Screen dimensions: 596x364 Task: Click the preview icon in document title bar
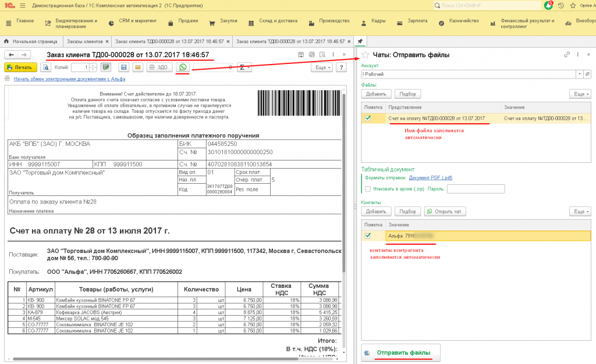(322, 55)
